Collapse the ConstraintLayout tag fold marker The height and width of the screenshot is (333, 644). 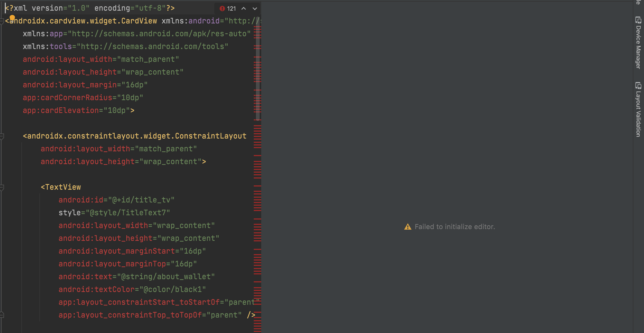tap(2, 136)
